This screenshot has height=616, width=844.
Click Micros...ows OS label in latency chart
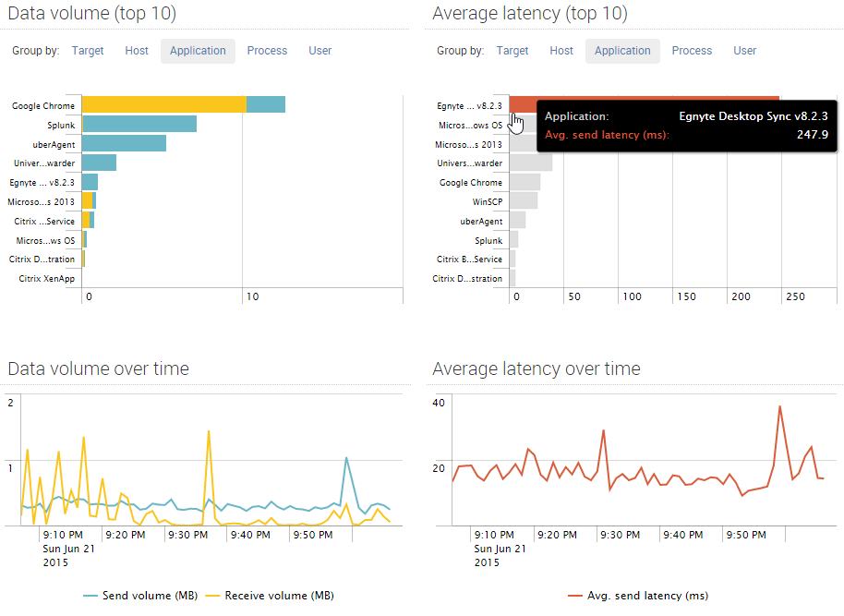point(470,126)
